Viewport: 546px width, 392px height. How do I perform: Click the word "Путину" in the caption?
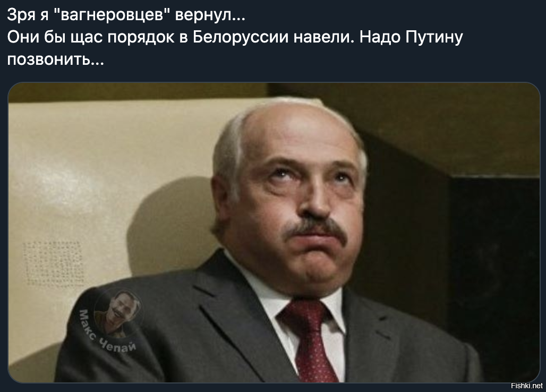434,38
